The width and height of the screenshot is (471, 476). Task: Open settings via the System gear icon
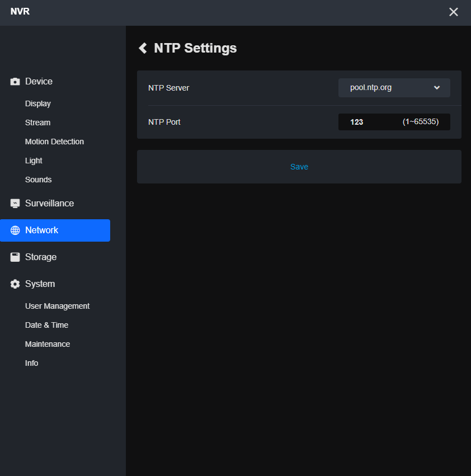click(15, 284)
